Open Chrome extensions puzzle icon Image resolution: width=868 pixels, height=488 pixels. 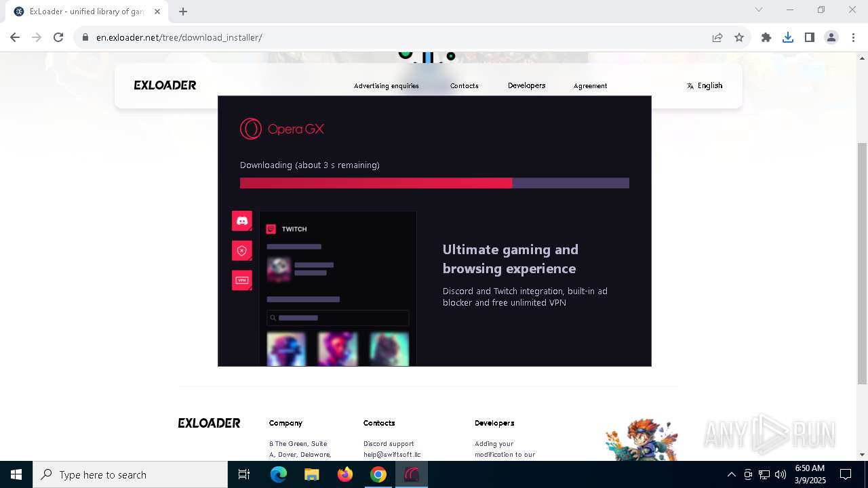(x=766, y=37)
